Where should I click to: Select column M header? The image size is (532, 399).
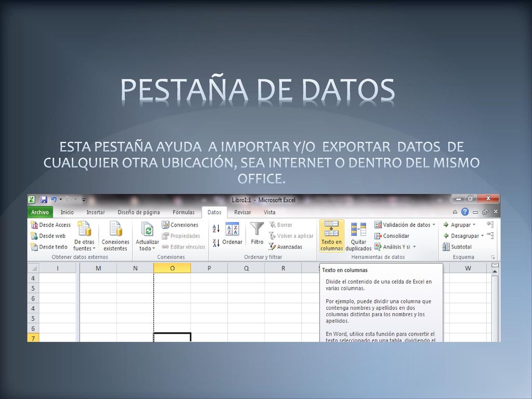[x=98, y=269]
